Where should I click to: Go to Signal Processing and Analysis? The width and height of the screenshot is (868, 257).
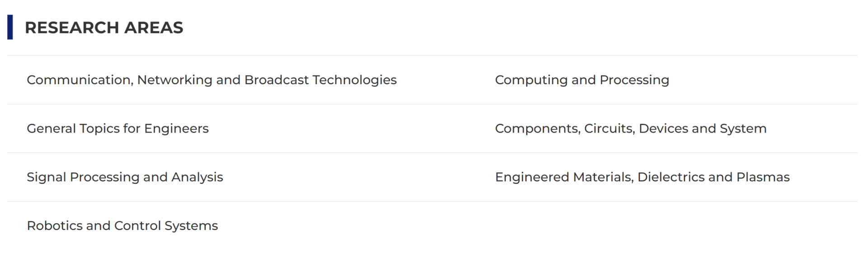coord(125,177)
